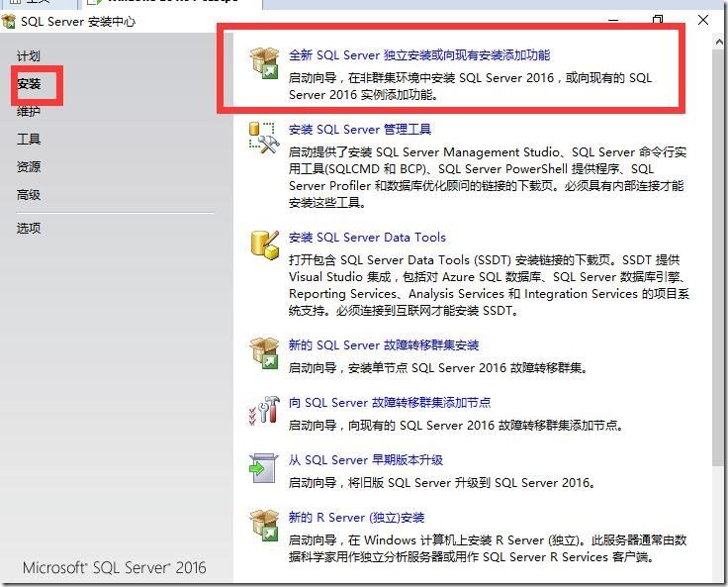The width and height of the screenshot is (728, 587).
Task: Click the failover cluster installation box icon
Action: tap(264, 352)
